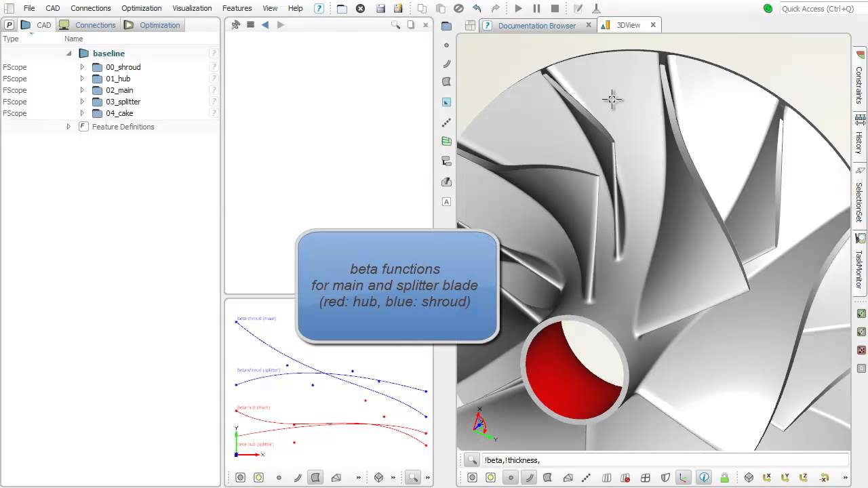
Task: Switch to the Optimization tab in left panel
Action: tap(153, 25)
